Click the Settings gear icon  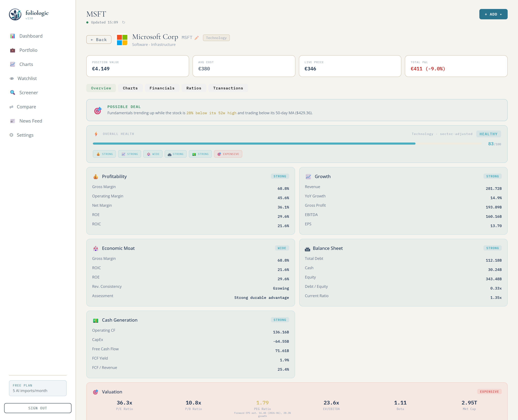[x=11, y=135]
